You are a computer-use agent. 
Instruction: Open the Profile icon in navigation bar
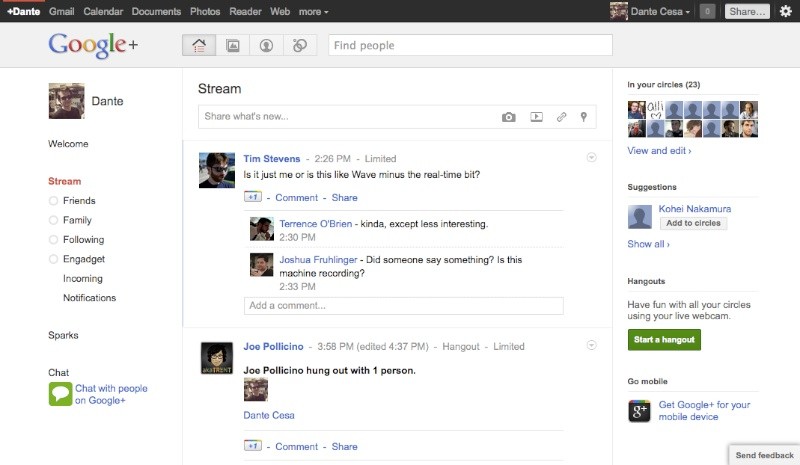pyautogui.click(x=266, y=45)
